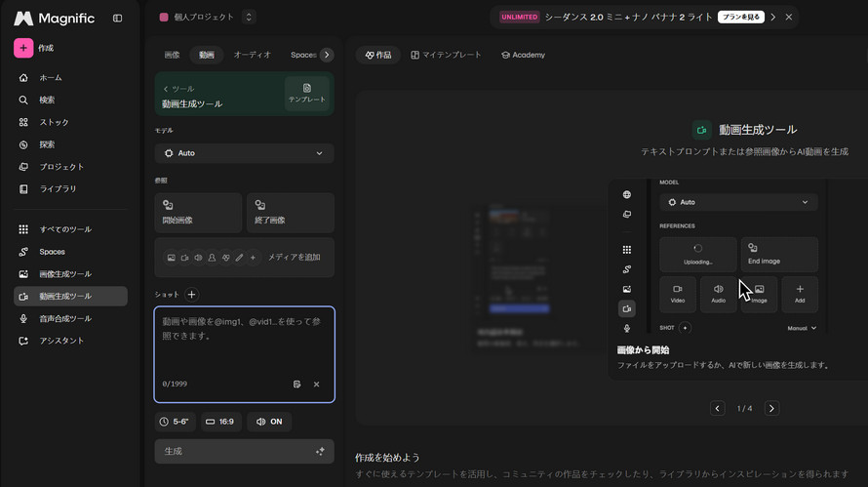Viewport: 868px width, 487px height.
Task: Open ライブラリ in the sidebar
Action: click(70, 189)
